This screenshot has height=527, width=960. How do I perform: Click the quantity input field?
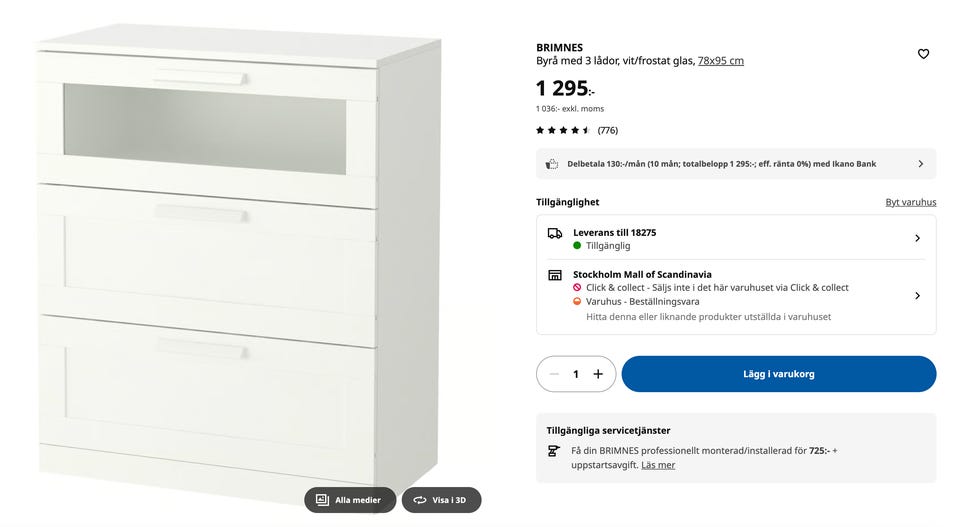[576, 374]
